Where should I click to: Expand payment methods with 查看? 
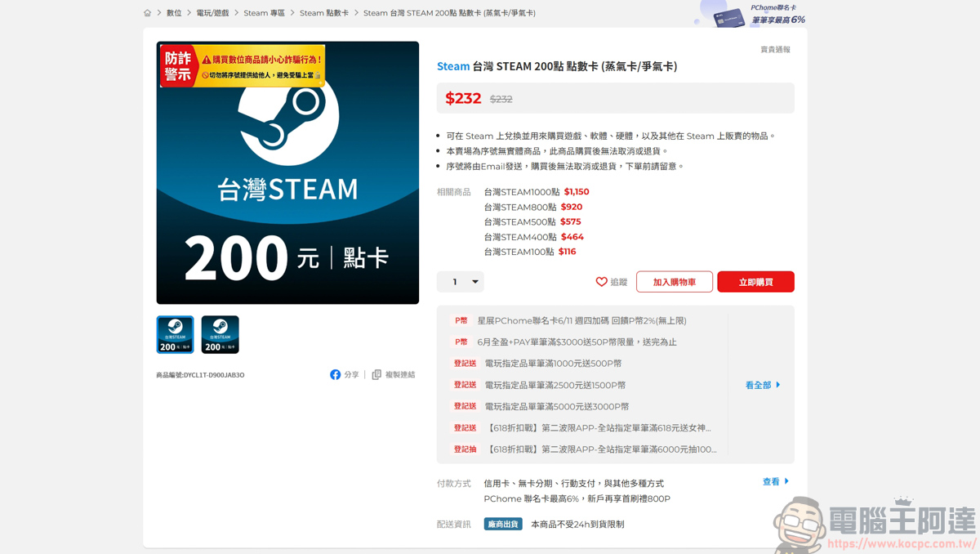tap(776, 482)
